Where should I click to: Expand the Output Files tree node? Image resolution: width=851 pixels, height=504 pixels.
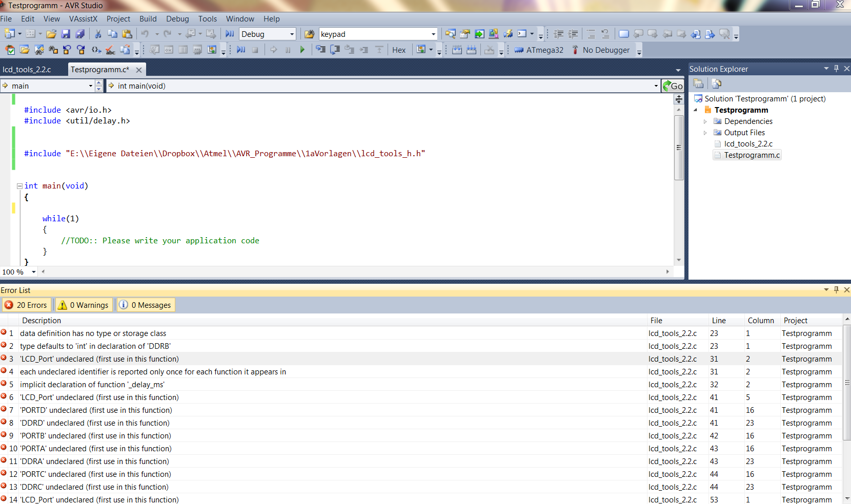click(705, 133)
